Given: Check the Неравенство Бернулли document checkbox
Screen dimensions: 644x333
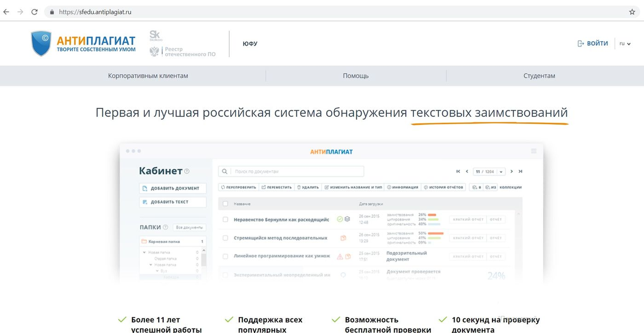Looking at the screenshot, I should point(225,219).
